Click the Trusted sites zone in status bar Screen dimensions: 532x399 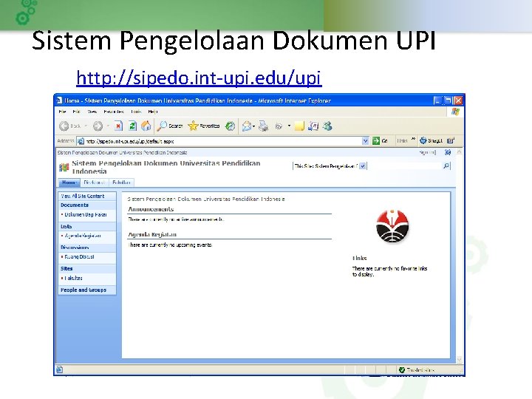417,370
